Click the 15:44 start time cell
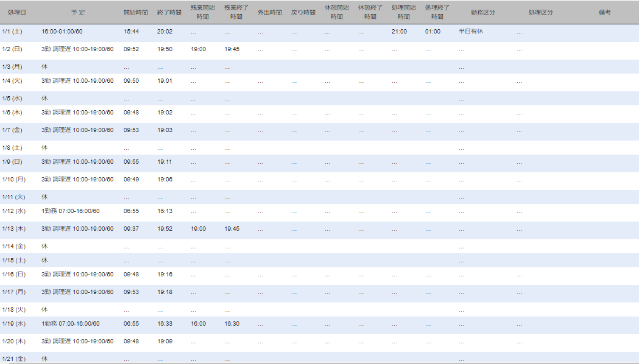 click(131, 31)
